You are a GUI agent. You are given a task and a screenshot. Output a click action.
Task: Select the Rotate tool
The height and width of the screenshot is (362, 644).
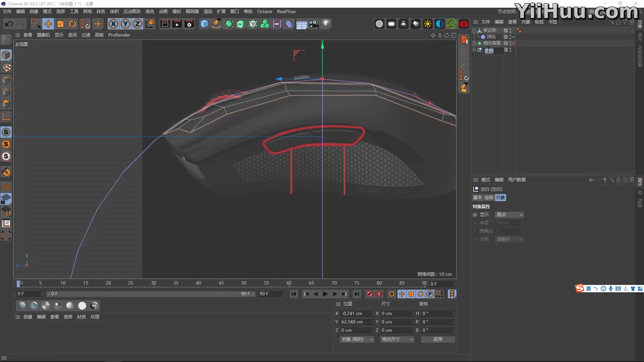72,24
